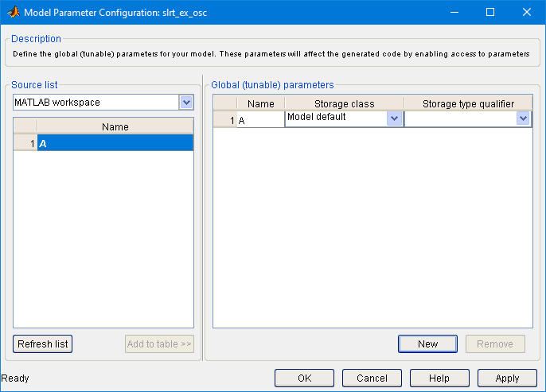Click the Storage type qualifier column header
Screen dimensions: 546x392
tap(468, 103)
